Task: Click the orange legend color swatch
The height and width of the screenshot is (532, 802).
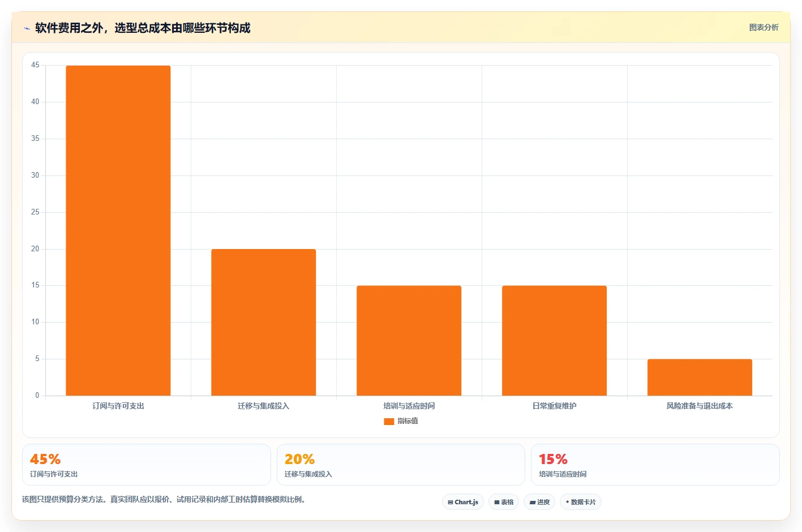Action: point(389,422)
